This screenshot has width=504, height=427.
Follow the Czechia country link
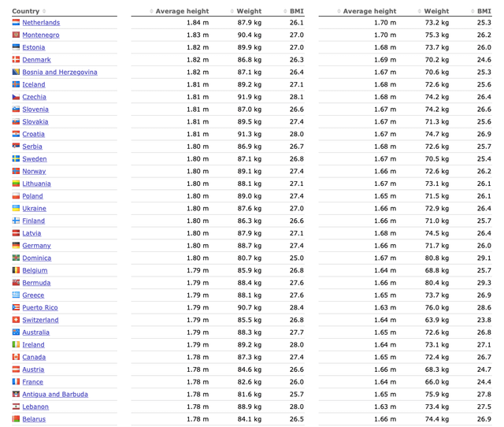click(x=34, y=97)
